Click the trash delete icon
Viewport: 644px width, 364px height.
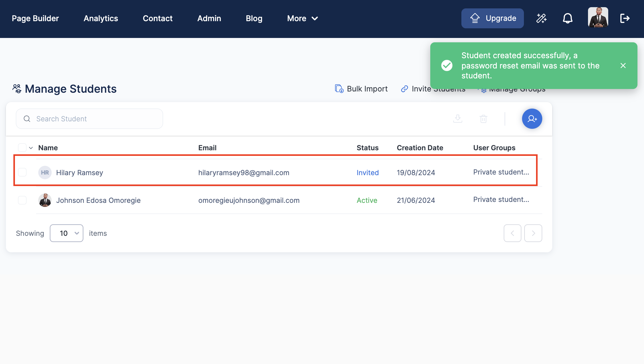483,119
